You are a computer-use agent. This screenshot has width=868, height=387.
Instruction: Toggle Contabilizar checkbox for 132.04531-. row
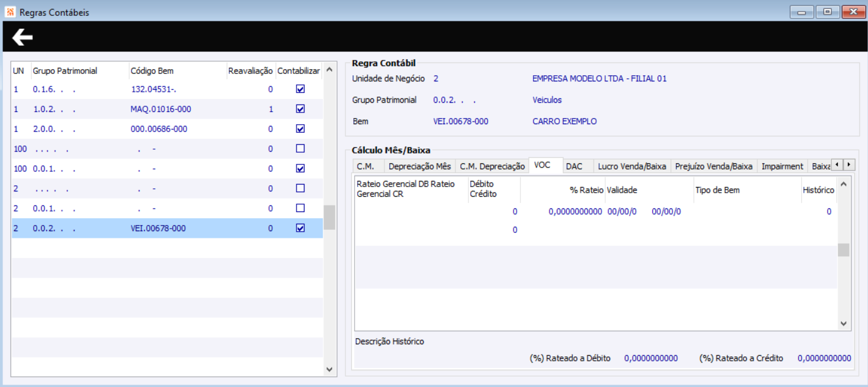(300, 89)
